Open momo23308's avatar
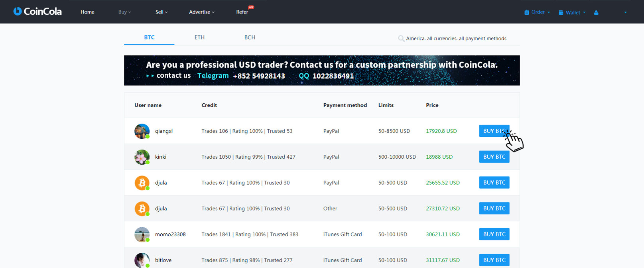 [x=142, y=235]
